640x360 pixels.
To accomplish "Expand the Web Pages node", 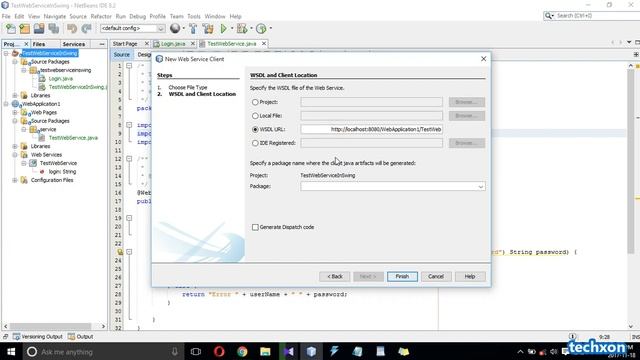I will coord(15,112).
